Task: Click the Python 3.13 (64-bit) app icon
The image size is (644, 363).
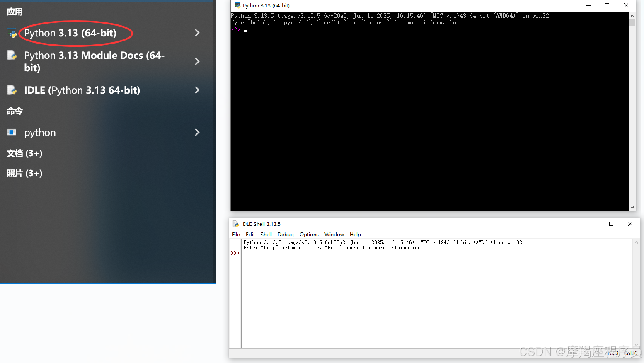Action: tap(12, 33)
